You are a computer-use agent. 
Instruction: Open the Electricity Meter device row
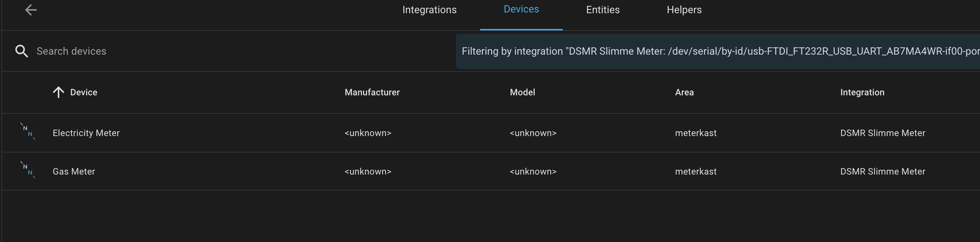pos(86,133)
